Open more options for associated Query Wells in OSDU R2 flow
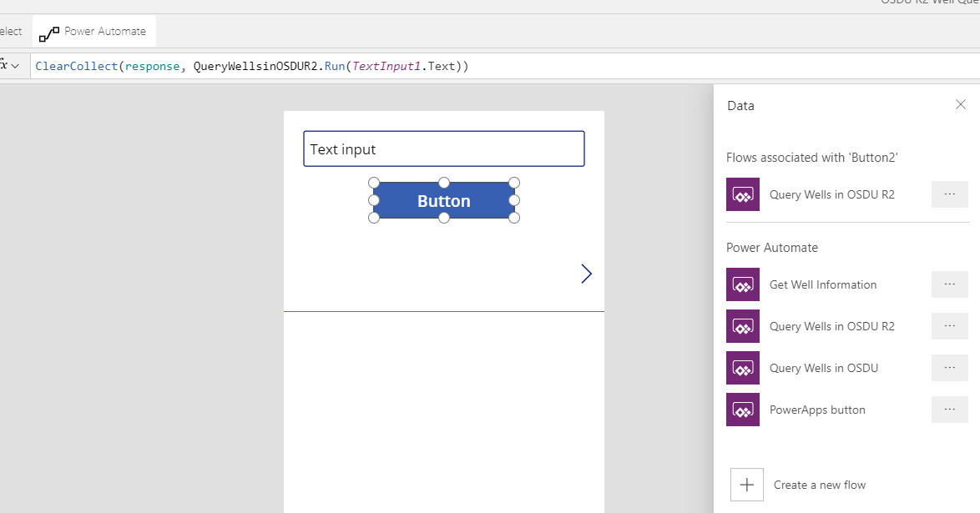Viewport: 980px width, 513px height. [949, 194]
